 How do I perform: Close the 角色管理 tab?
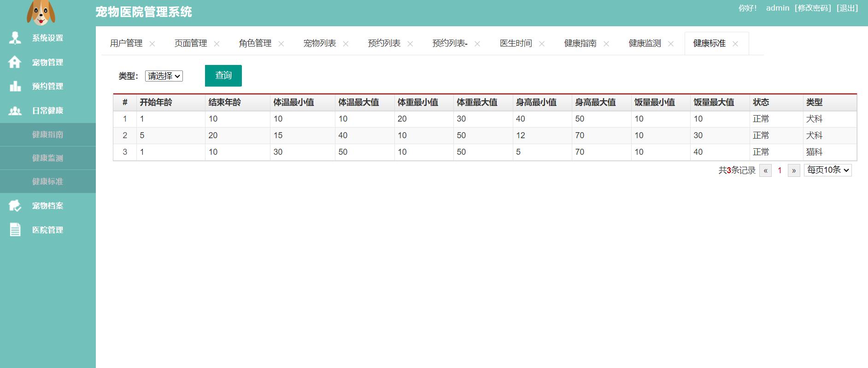coord(281,44)
